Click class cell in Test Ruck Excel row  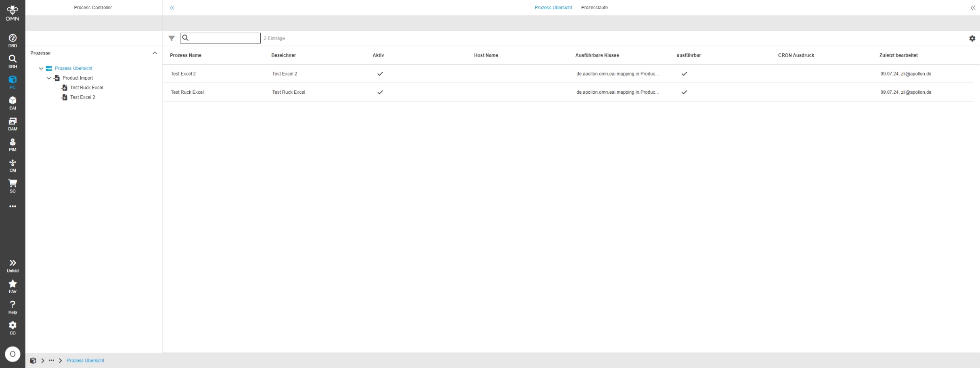[x=618, y=93]
